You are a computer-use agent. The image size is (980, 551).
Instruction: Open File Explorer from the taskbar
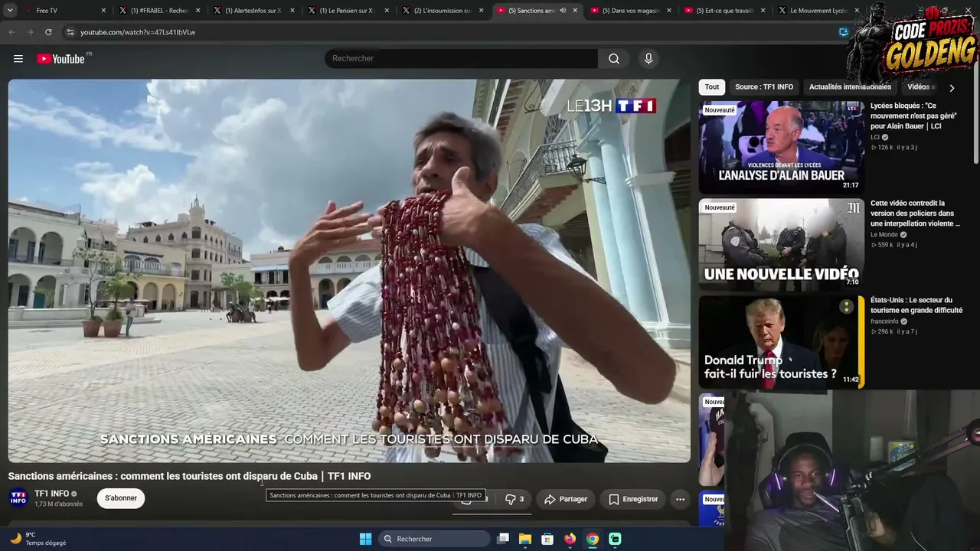click(x=525, y=539)
